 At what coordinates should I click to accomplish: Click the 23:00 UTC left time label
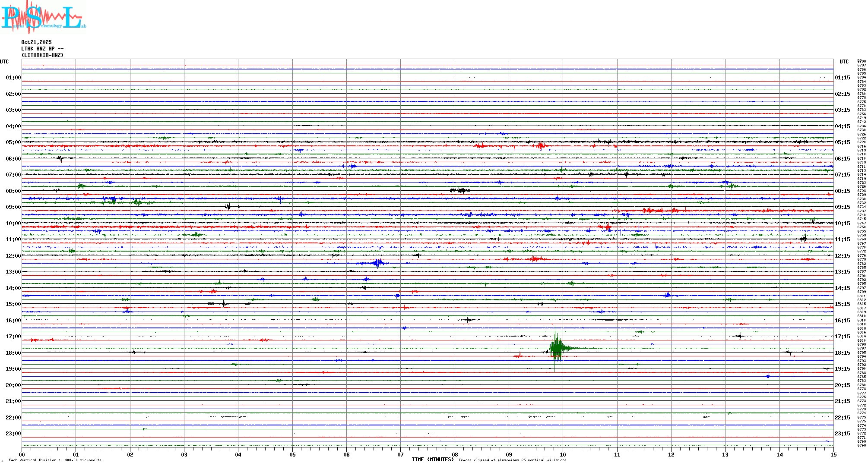tap(13, 434)
